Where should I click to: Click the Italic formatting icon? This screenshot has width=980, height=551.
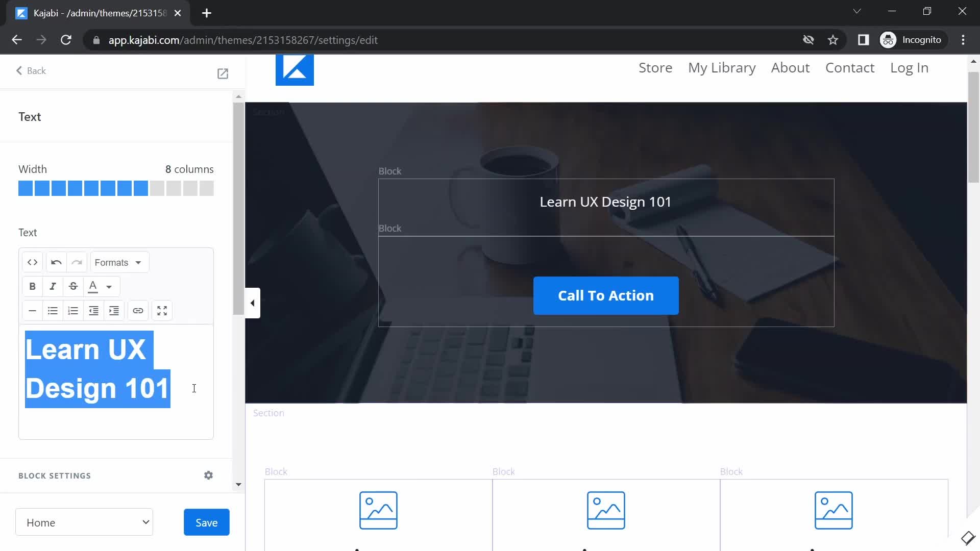click(x=53, y=286)
